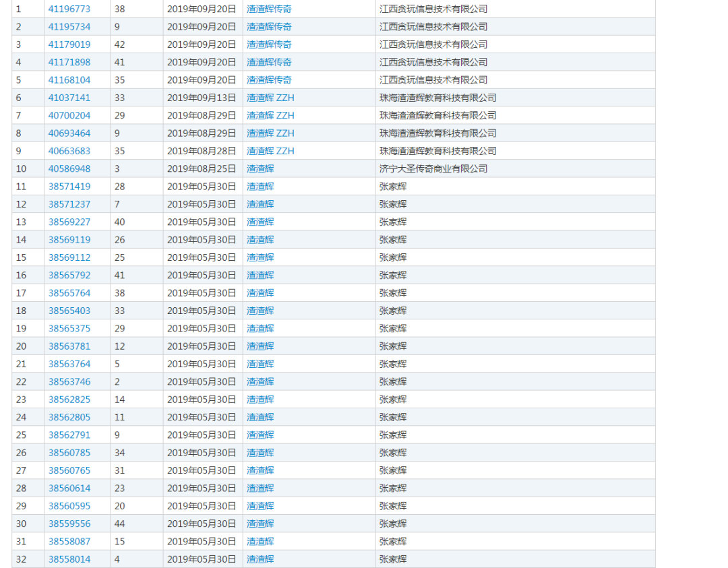Open application number 38563781

pyautogui.click(x=69, y=346)
